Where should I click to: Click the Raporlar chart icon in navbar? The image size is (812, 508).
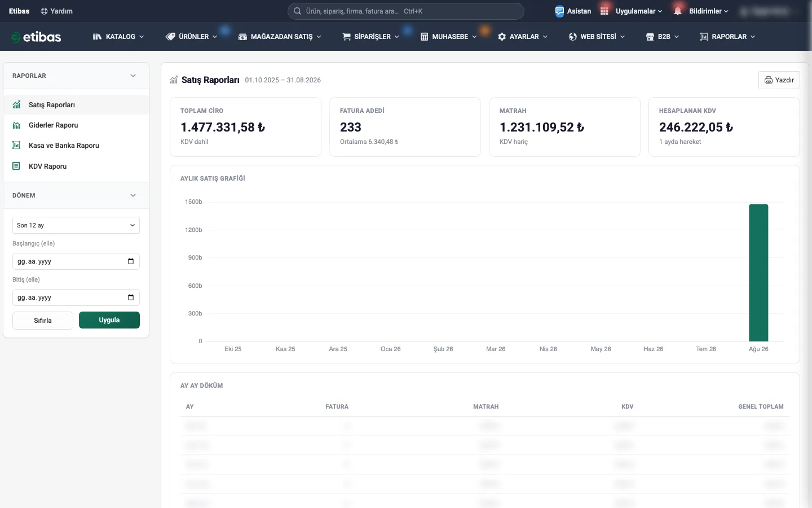coord(704,37)
